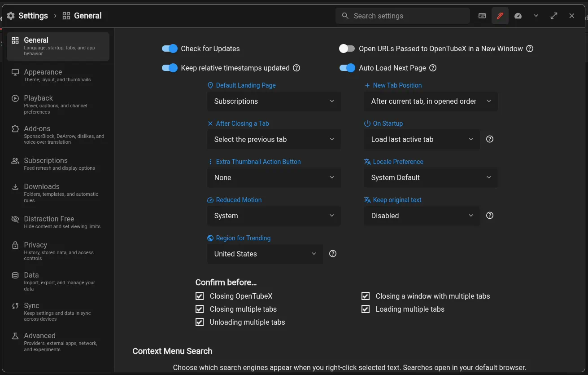Screen dimensions: 588x375
Task: Click help icon beside Auto Load Next Page
Action: (x=433, y=68)
